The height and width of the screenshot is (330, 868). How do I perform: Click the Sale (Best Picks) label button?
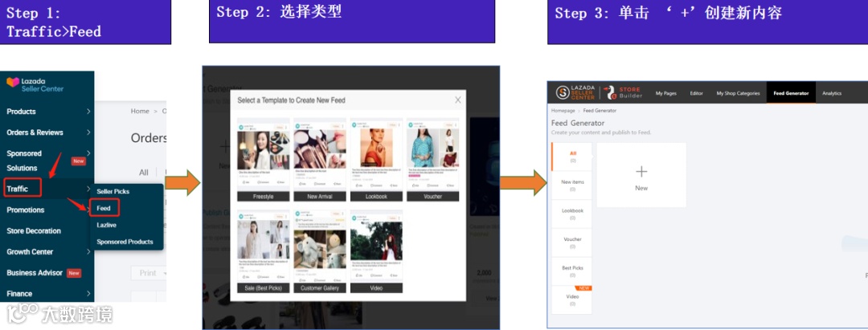coord(264,288)
